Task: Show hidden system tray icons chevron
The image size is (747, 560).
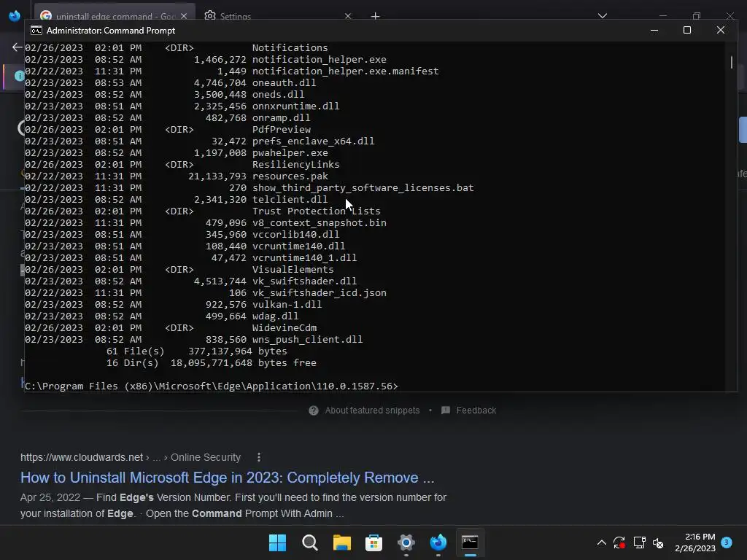Action: point(602,542)
